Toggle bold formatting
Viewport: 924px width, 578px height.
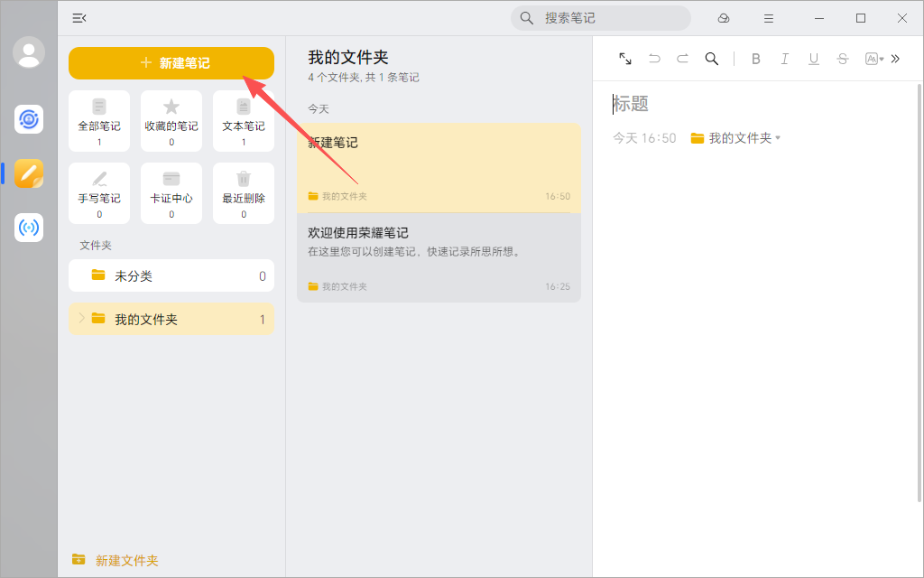(x=756, y=59)
